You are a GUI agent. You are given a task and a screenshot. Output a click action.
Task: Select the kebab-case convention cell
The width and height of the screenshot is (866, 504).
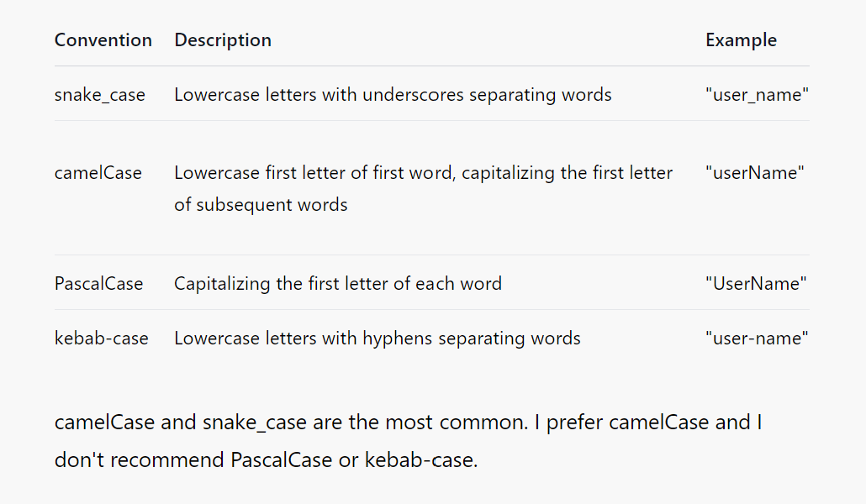coord(101,338)
